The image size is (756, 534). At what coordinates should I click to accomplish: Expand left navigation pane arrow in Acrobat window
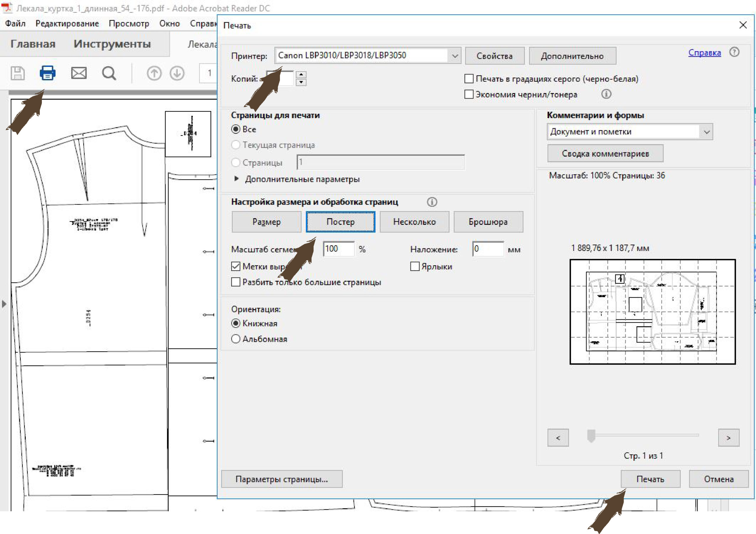point(4,303)
